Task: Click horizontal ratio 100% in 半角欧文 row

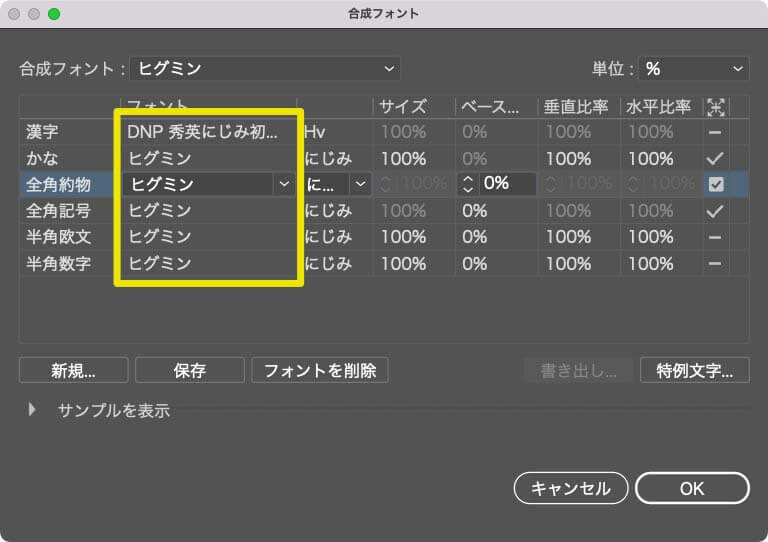Action: (x=650, y=237)
